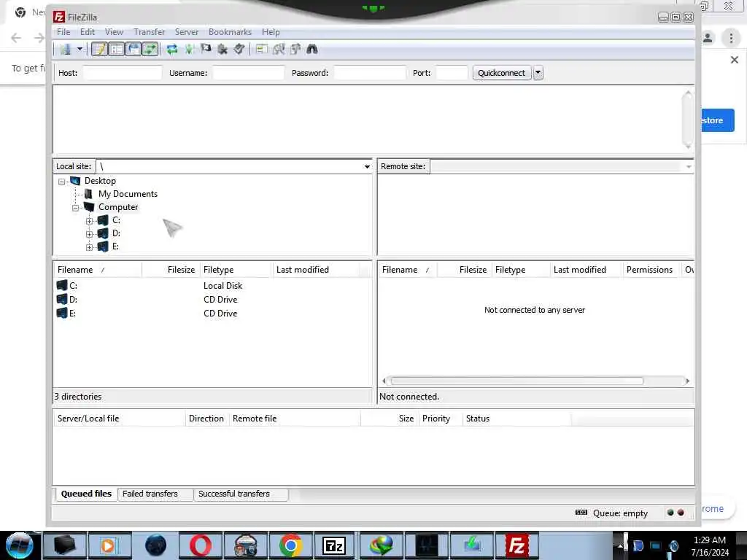Viewport: 747px width, 560px height.
Task: Click the Username input field
Action: tap(248, 73)
